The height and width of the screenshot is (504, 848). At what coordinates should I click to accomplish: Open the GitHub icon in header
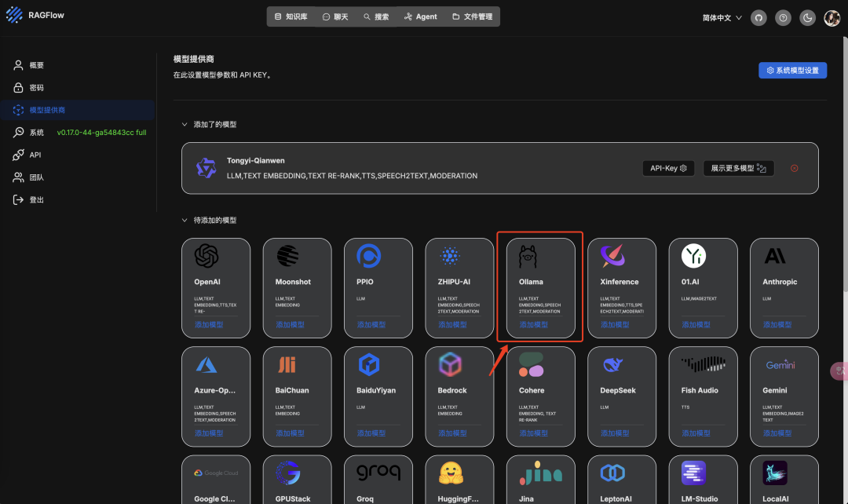click(758, 18)
